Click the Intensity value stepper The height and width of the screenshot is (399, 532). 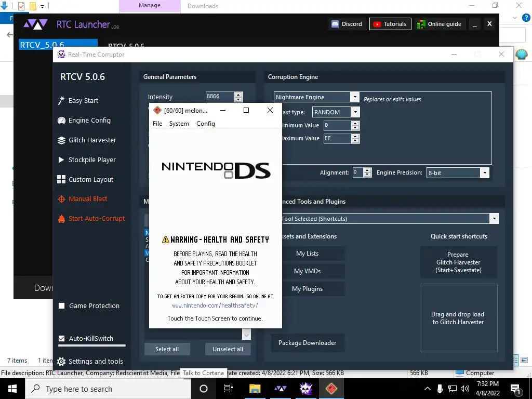pyautogui.click(x=238, y=97)
